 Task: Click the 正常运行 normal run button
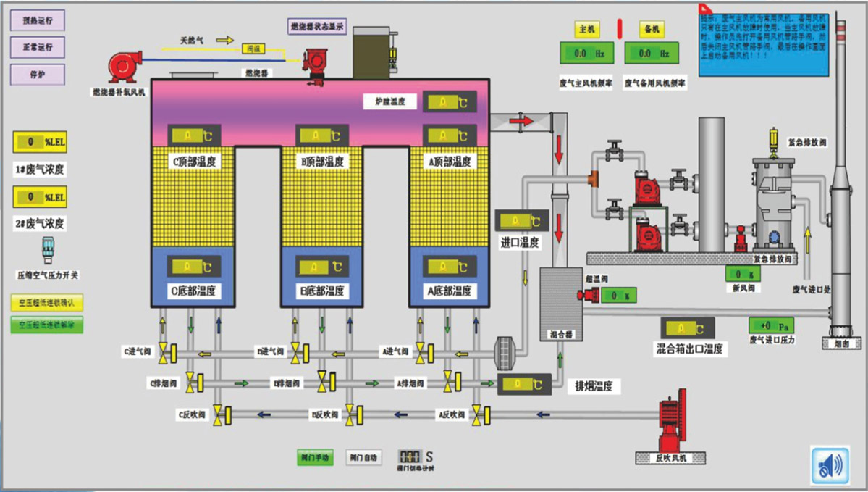coord(38,47)
